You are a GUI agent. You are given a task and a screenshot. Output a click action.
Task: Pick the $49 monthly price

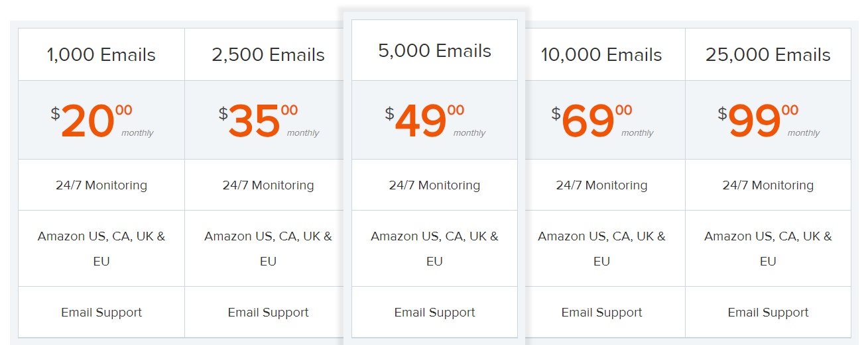click(x=421, y=121)
